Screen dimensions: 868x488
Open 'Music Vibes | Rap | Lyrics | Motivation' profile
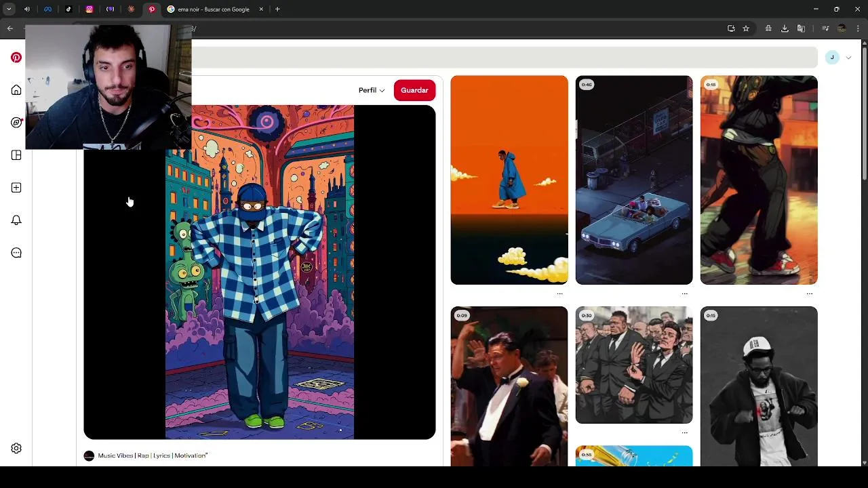click(153, 455)
